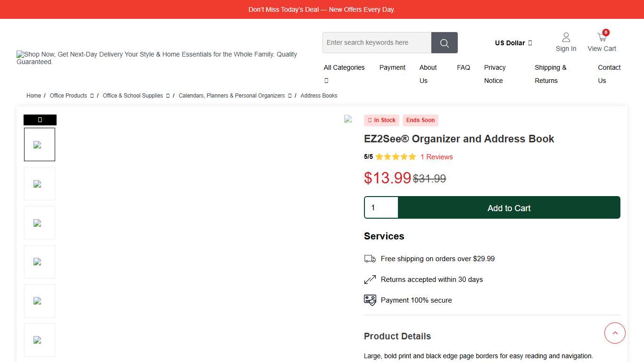Click the In Stock badge
This screenshot has width=644, height=362.
pyautogui.click(x=381, y=120)
